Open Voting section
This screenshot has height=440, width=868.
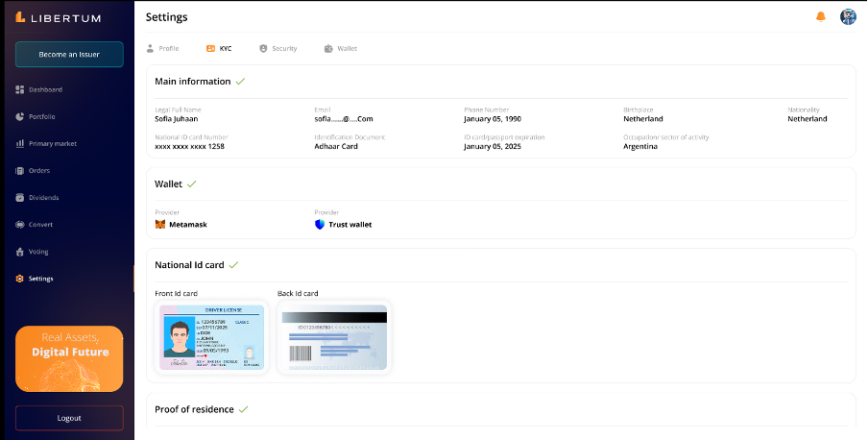pos(38,251)
